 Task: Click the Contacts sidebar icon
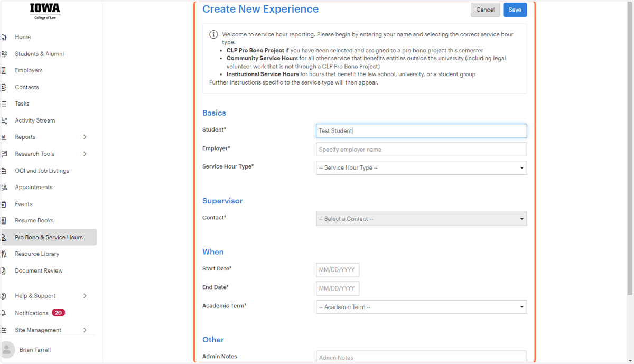coord(4,87)
